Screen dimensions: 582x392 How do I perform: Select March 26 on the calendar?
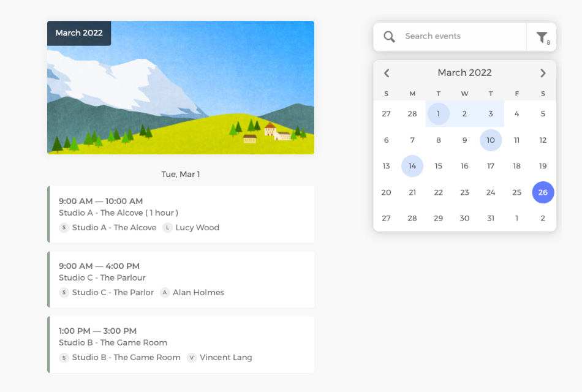coord(543,192)
